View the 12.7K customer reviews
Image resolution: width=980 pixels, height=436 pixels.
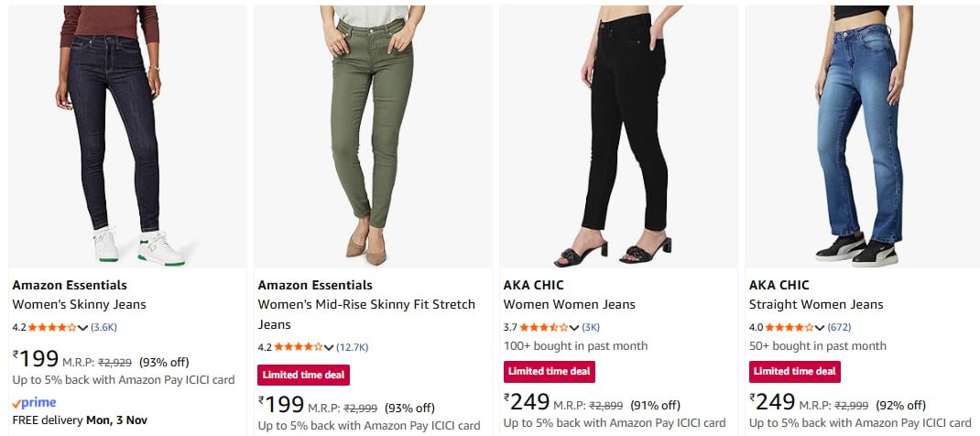click(353, 347)
